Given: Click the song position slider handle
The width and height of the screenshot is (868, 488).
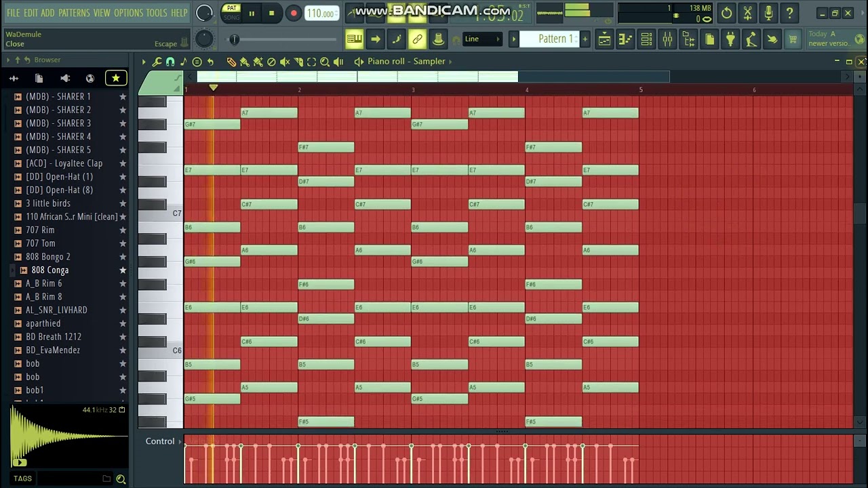Looking at the screenshot, I should click(234, 40).
